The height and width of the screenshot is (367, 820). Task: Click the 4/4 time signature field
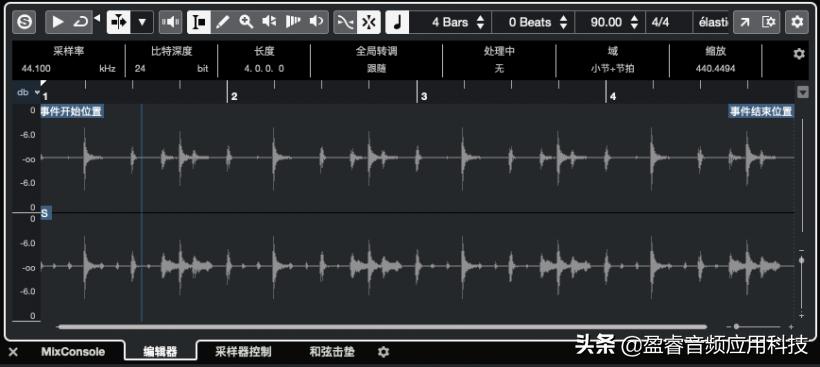(x=669, y=22)
